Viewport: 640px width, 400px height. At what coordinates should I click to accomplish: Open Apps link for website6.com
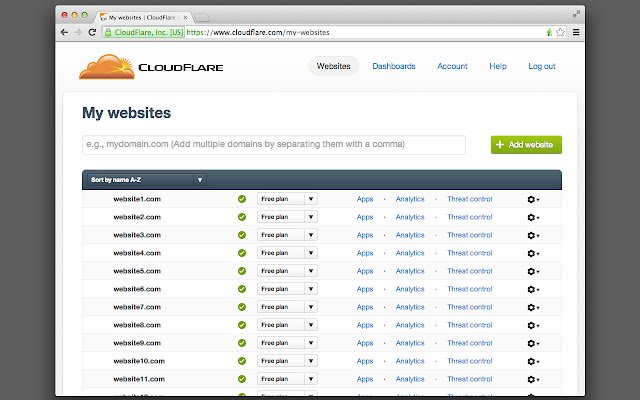[365, 289]
